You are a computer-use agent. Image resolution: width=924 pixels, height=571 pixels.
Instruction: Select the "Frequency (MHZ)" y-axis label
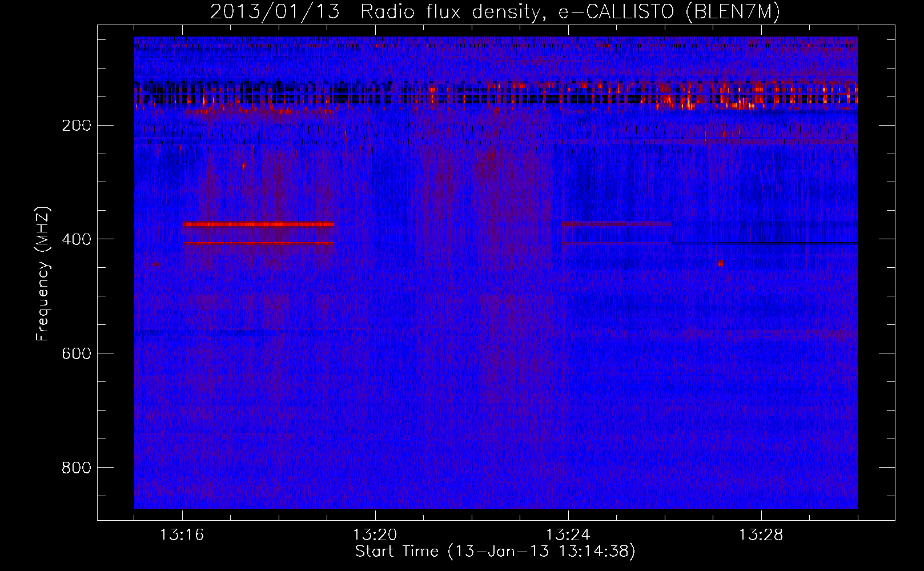pyautogui.click(x=43, y=274)
